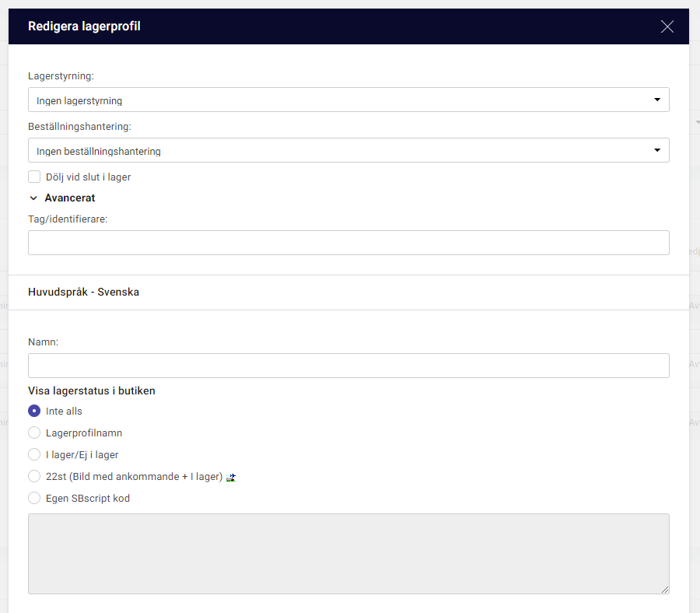This screenshot has height=613, width=700.
Task: Choose the Lagerprofilnamn radio option
Action: click(x=34, y=433)
